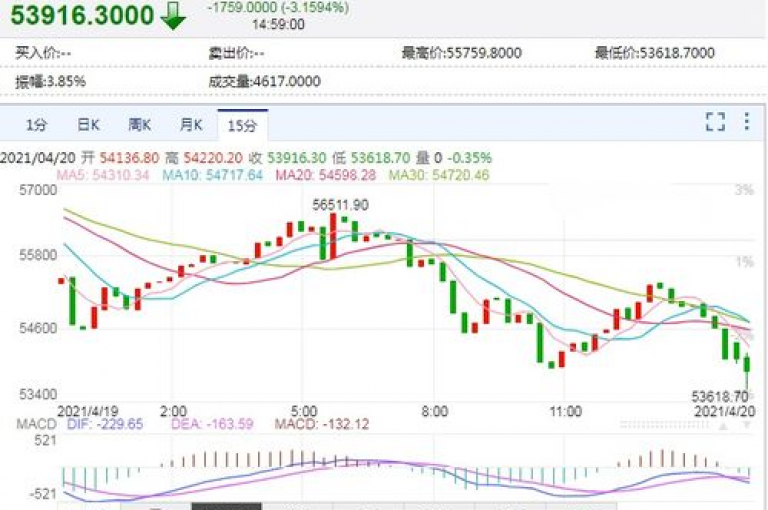Open the three-dot more options menu
The height and width of the screenshot is (510, 768).
(x=746, y=121)
